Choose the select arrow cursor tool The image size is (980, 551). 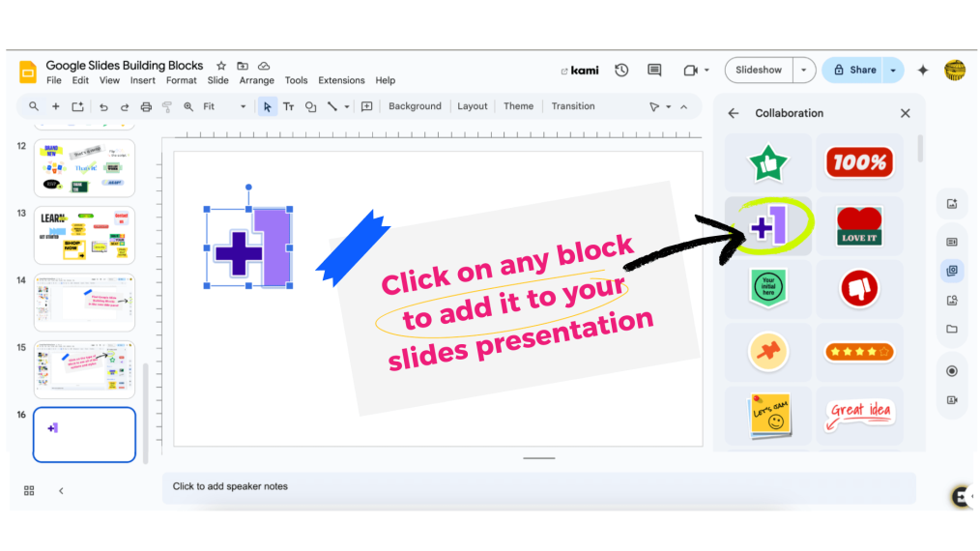[x=268, y=107]
